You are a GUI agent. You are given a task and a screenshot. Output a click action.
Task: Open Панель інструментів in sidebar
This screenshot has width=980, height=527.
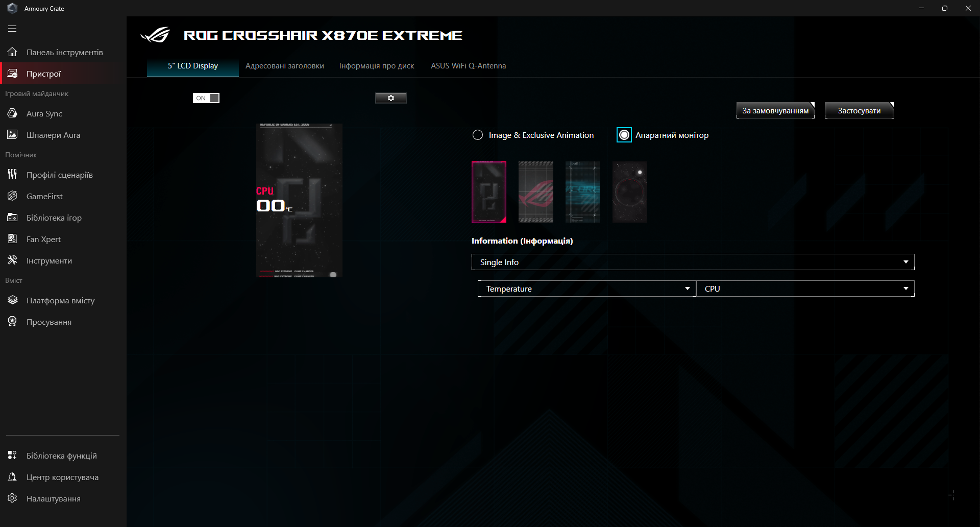(x=63, y=52)
